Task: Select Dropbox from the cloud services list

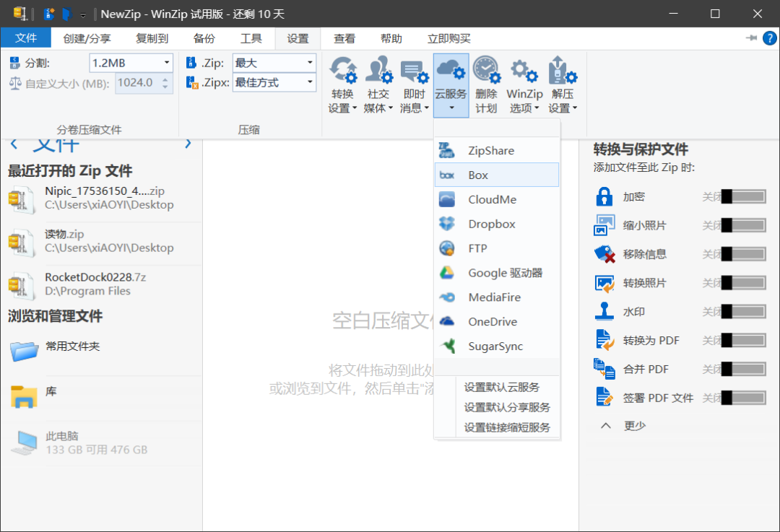Action: click(491, 224)
